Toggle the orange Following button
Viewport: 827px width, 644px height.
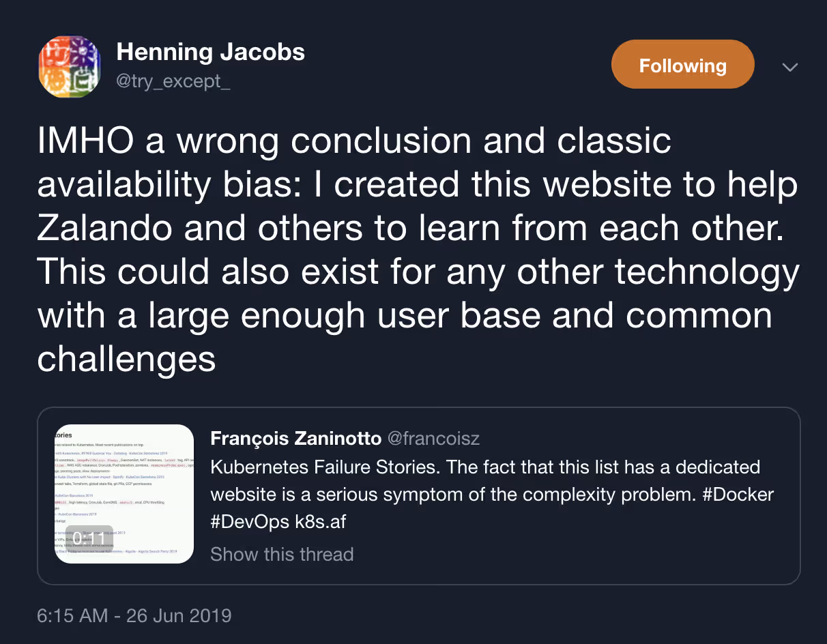tap(682, 65)
